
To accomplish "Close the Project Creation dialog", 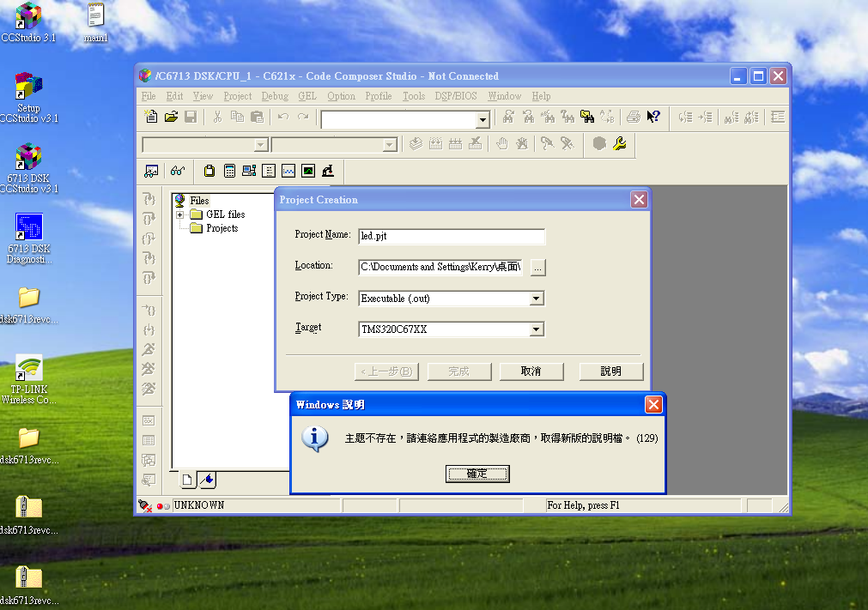I will point(639,200).
